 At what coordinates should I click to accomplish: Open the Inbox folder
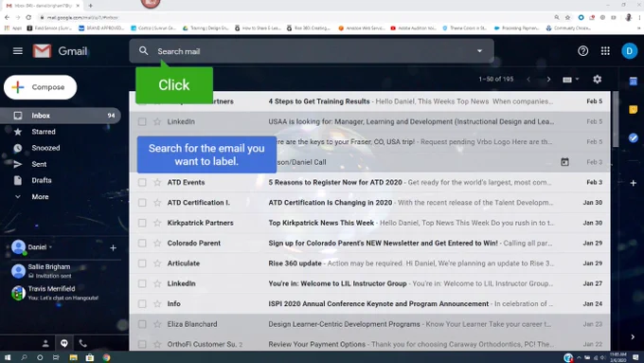61,116
